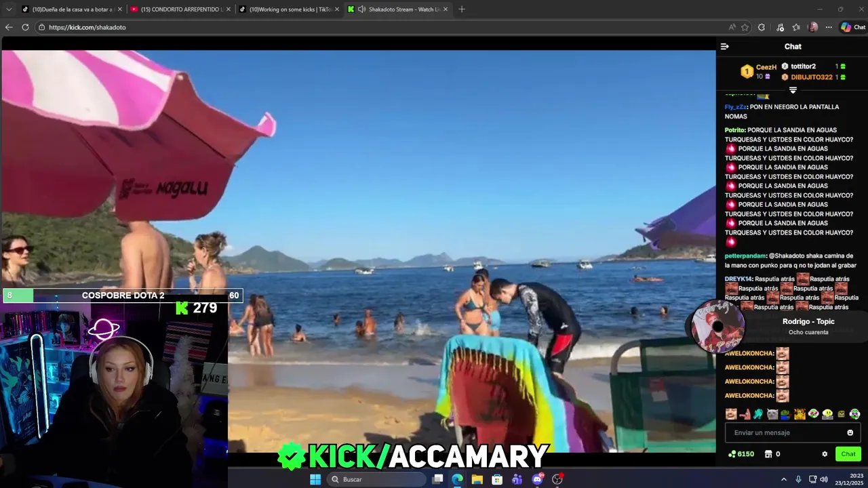Viewport: 868px width, 488px height.
Task: Open the media control music-note icon
Action: [780, 27]
